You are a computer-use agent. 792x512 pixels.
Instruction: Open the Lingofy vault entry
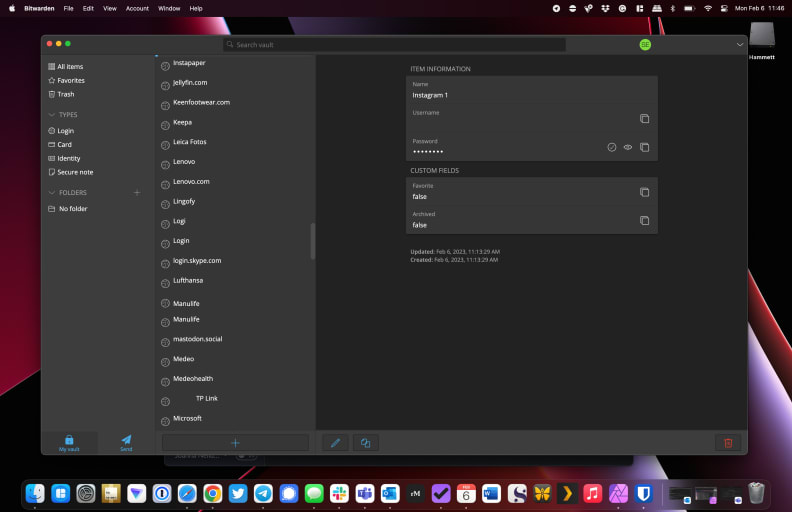coord(234,202)
